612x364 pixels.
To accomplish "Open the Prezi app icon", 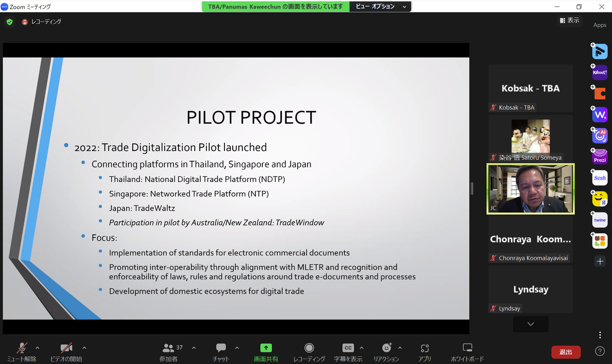I will [x=600, y=157].
